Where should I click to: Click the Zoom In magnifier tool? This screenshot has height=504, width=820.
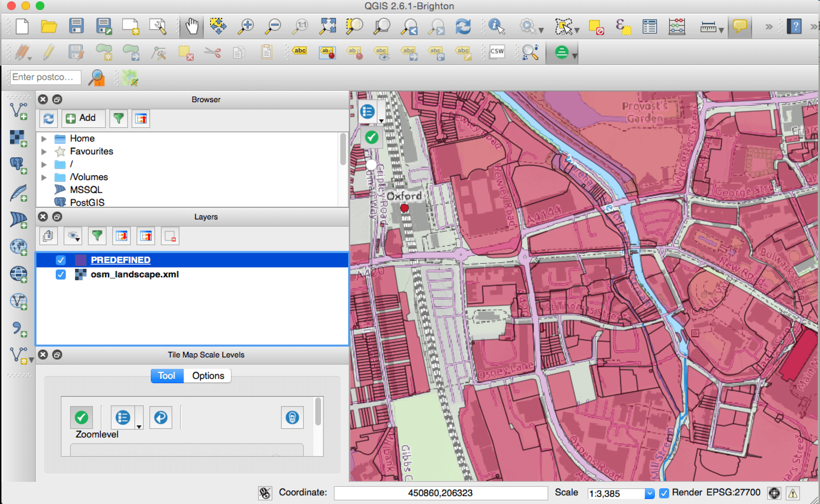coord(246,26)
